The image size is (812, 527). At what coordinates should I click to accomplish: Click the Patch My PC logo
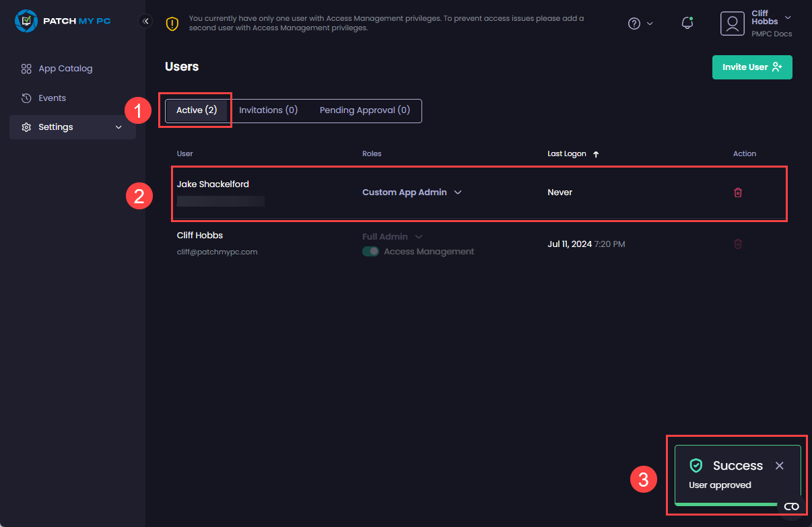click(x=63, y=21)
